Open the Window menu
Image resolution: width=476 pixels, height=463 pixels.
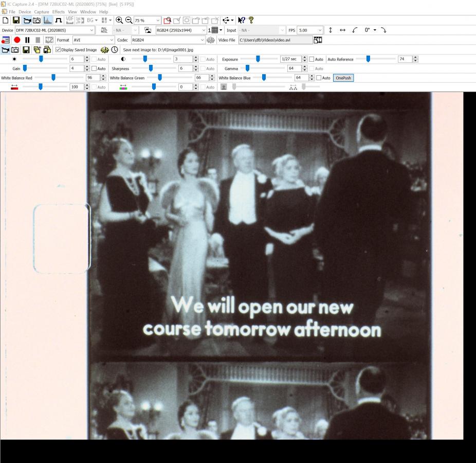coord(88,12)
